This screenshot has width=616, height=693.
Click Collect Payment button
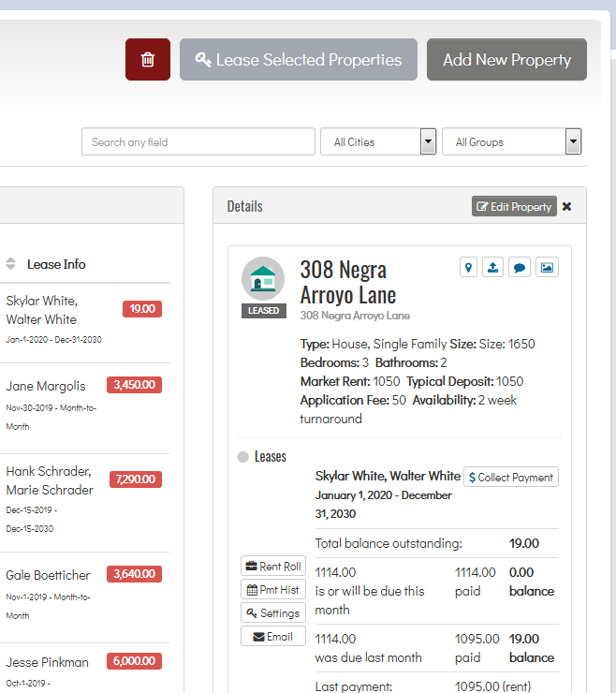click(511, 478)
